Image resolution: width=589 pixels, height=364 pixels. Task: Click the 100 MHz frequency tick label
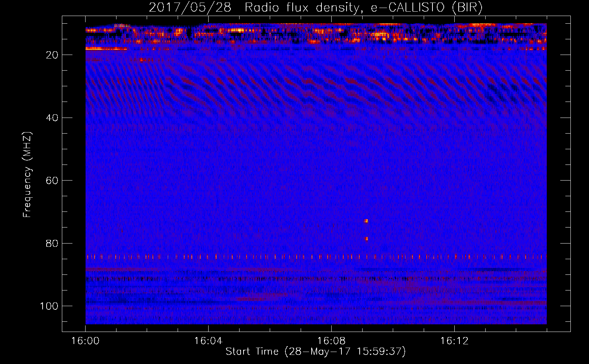pos(49,306)
